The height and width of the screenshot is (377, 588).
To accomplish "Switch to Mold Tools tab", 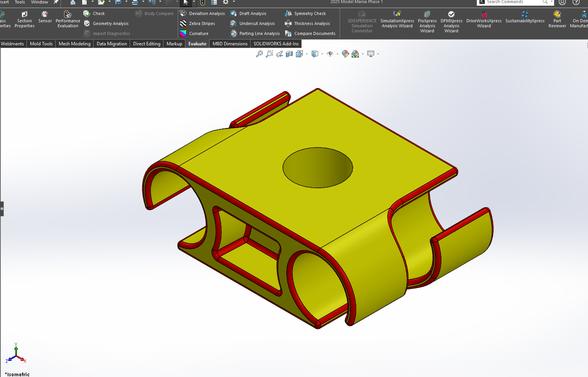I will (41, 44).
